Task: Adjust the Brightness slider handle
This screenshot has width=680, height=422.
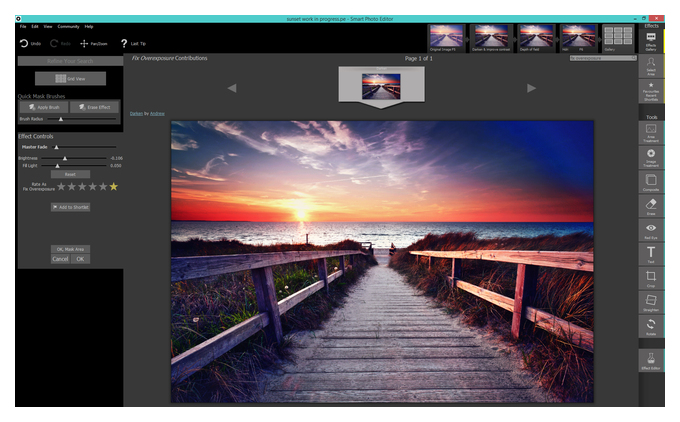Action: pyautogui.click(x=65, y=158)
